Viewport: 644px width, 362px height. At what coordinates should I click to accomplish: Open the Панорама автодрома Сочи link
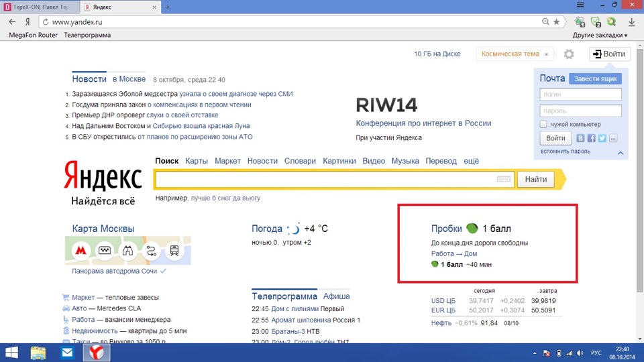(x=114, y=271)
